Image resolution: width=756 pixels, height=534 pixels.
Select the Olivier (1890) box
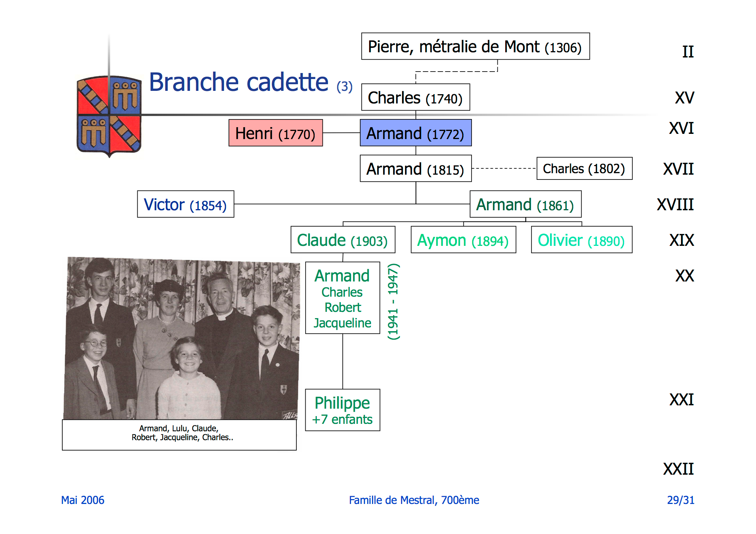(581, 240)
